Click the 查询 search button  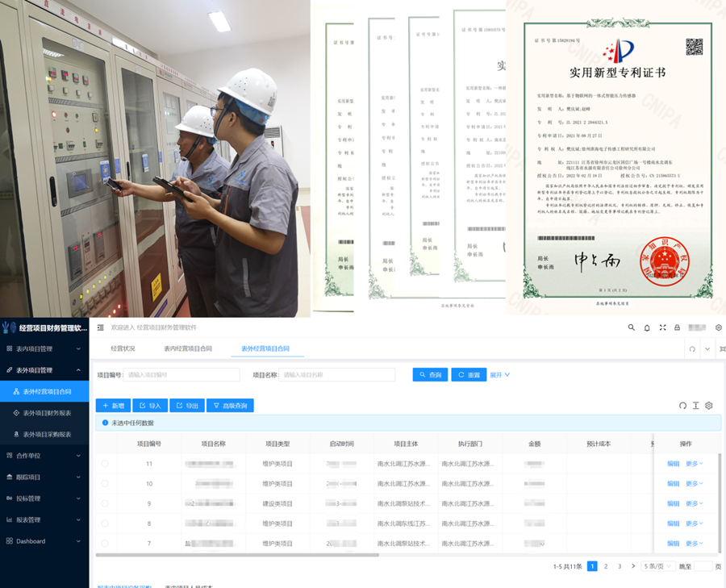pyautogui.click(x=430, y=375)
